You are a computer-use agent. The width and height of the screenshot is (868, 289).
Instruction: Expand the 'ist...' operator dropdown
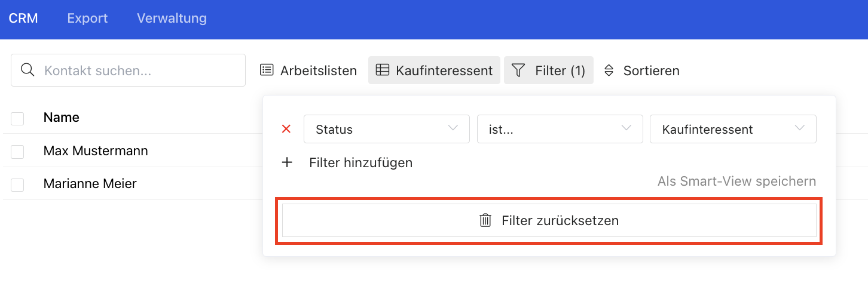(560, 129)
